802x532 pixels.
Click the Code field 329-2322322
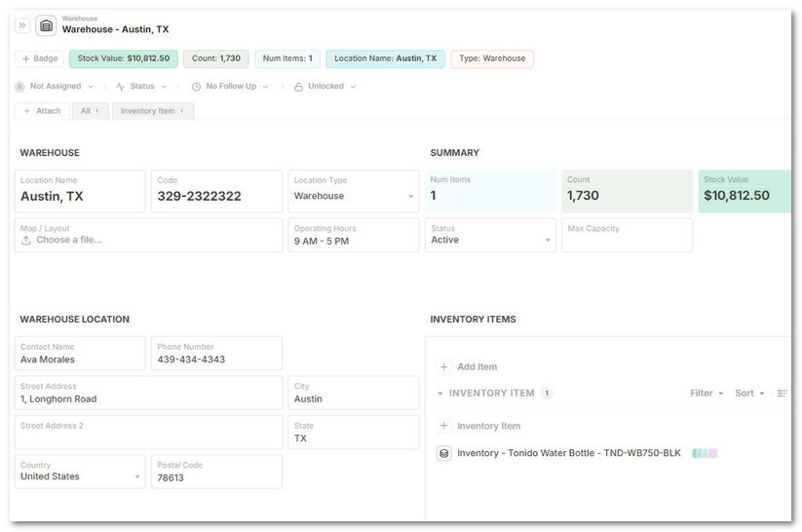click(217, 191)
